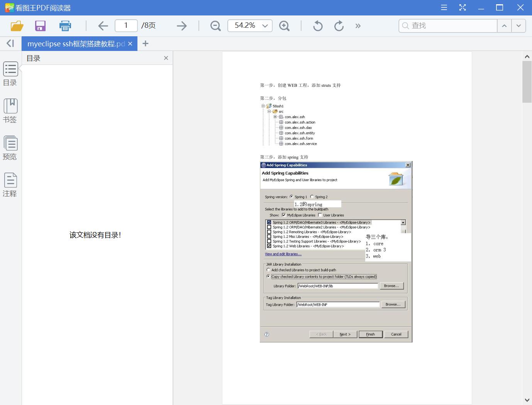This screenshot has height=405, width=532.
Task: Click the page number input field
Action: click(126, 25)
